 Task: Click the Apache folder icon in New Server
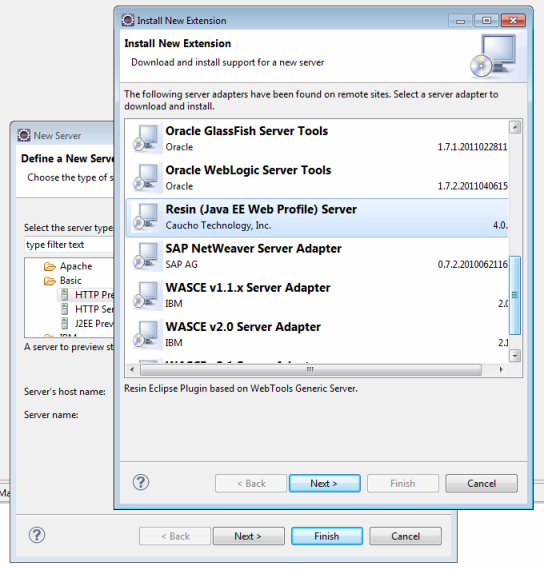[50, 266]
